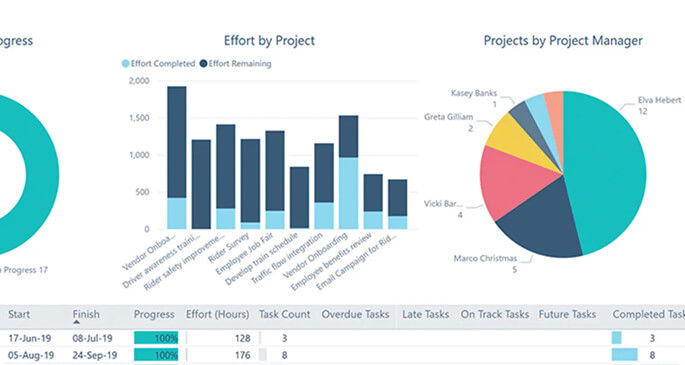Click the 100% progress bar for 05-Aug-19 row
The image size is (685, 365).
point(156,355)
